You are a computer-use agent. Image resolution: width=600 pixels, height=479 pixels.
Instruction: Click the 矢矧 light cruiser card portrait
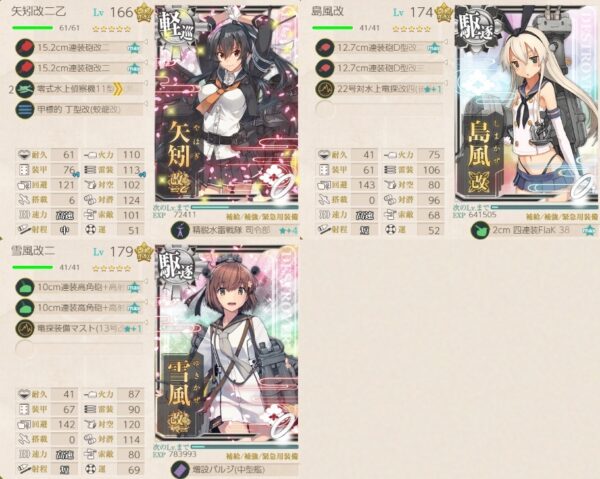tap(227, 103)
